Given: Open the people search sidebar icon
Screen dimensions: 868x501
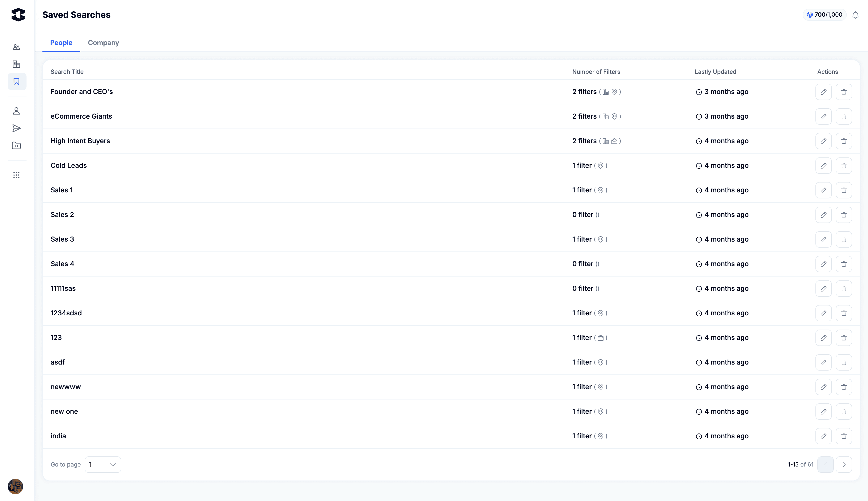Looking at the screenshot, I should click(x=16, y=47).
